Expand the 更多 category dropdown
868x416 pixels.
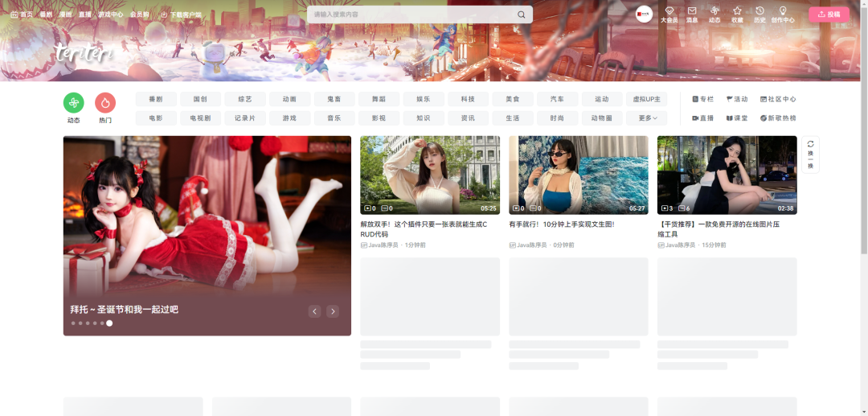[x=647, y=118]
